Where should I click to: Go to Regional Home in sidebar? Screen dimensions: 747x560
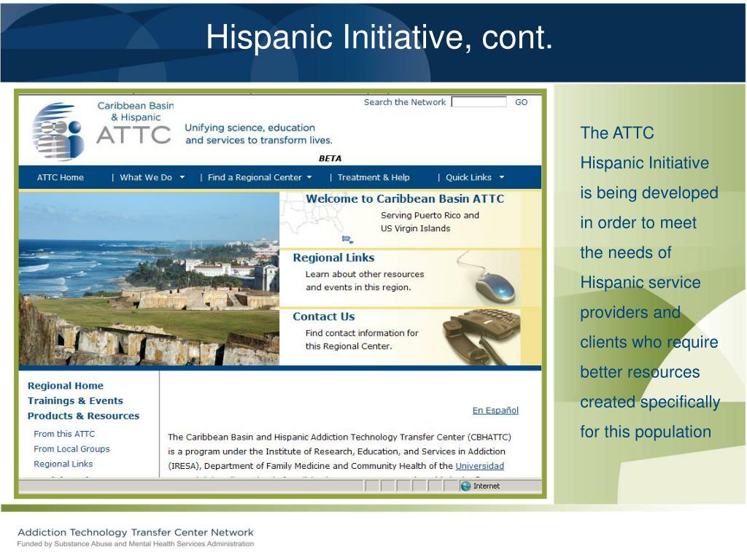[x=65, y=386]
